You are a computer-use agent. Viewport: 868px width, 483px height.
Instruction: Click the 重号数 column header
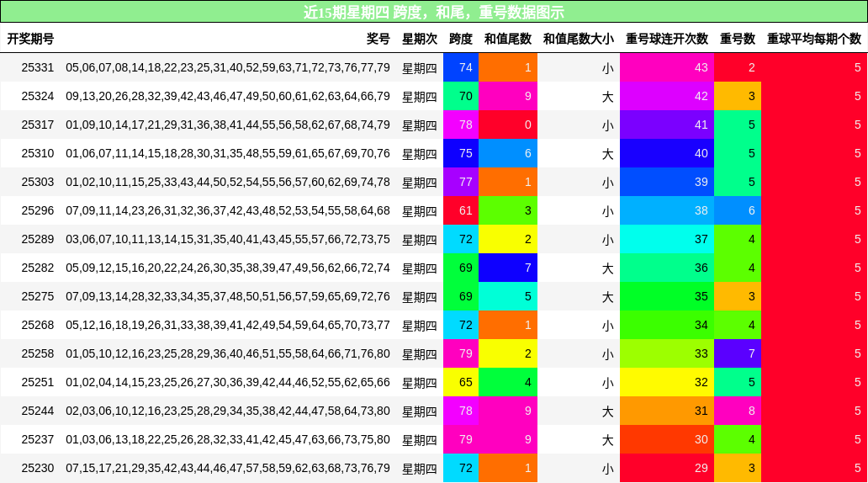pos(738,39)
